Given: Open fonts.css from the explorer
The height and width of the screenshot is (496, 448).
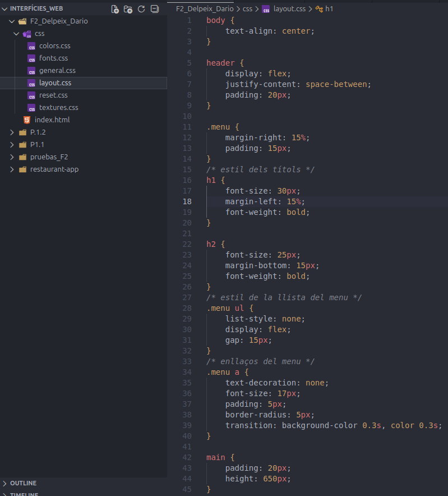Looking at the screenshot, I should pos(53,58).
